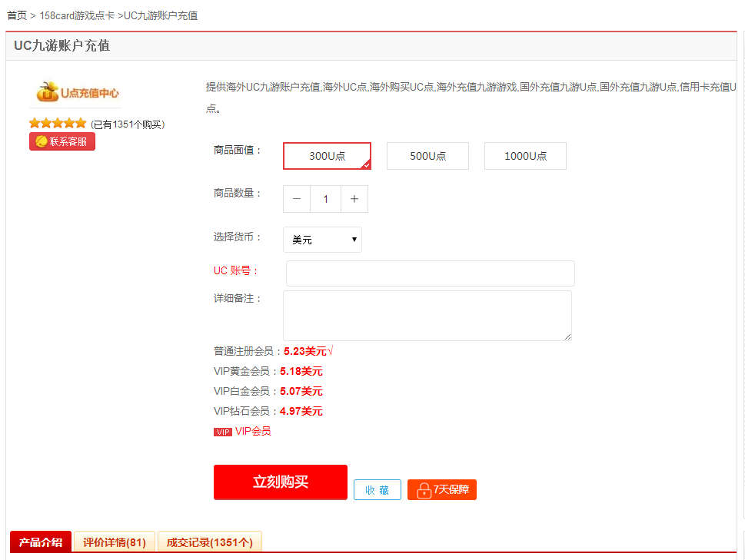Viewport: 745px width, 560px height.
Task: Open 158card游戏点卡 breadcrumb link
Action: point(76,15)
